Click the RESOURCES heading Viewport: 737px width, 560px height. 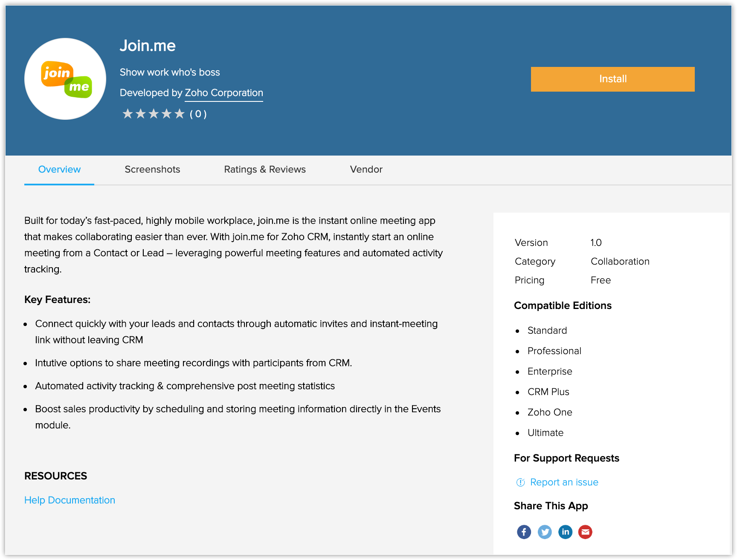pos(56,476)
